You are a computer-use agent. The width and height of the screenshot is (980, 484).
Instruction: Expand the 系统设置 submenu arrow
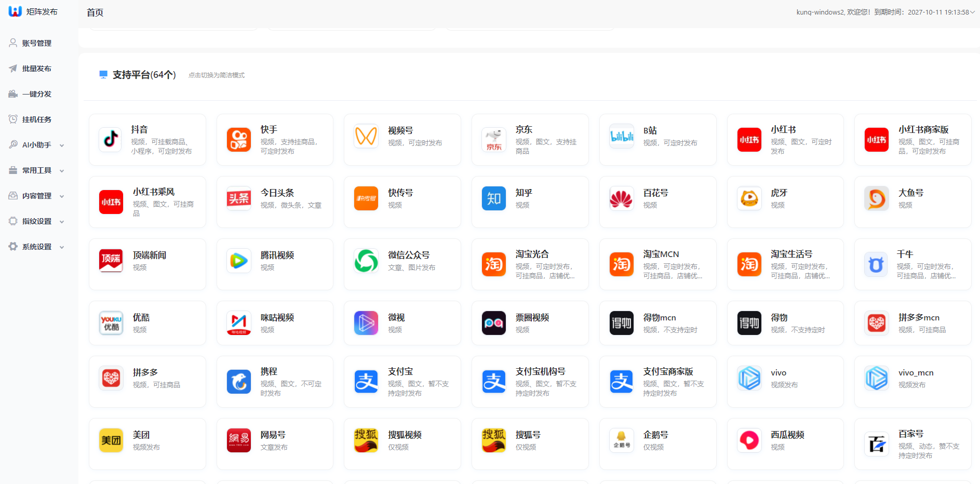pyautogui.click(x=62, y=247)
